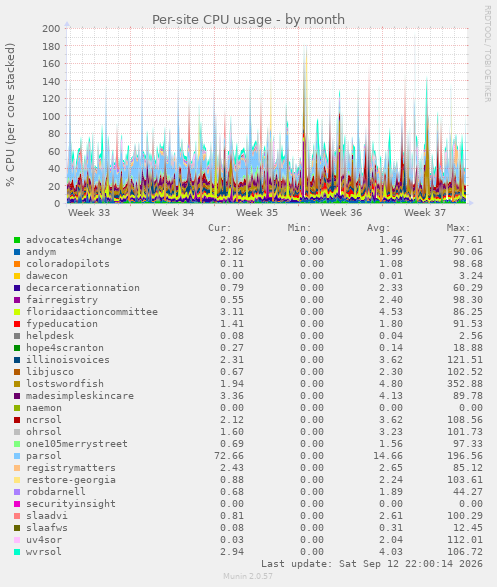Select the 'wvrsol' legend label
This screenshot has width=497, height=587.
point(44,552)
